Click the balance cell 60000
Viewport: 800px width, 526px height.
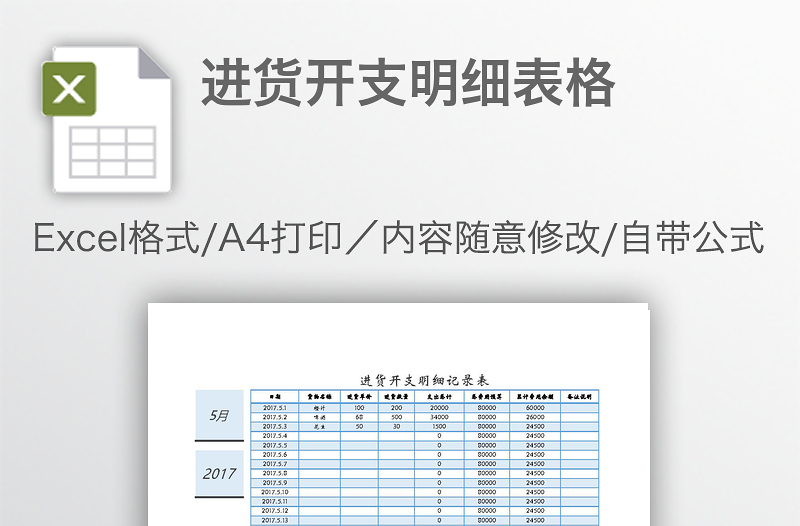click(x=535, y=408)
